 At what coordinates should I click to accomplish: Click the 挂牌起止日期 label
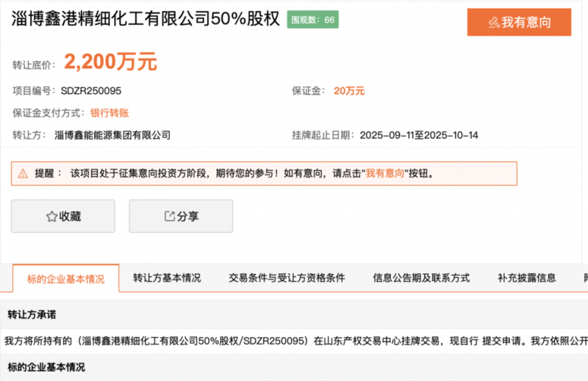pos(323,135)
